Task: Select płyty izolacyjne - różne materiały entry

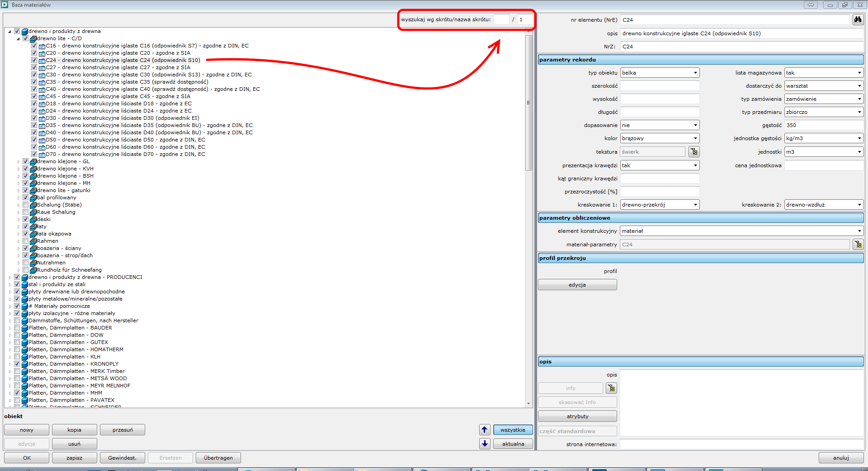Action: pos(71,313)
